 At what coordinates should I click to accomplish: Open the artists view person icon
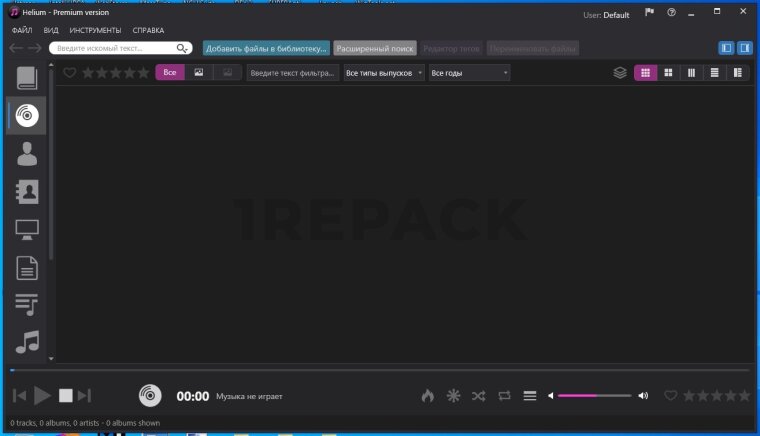[27, 154]
